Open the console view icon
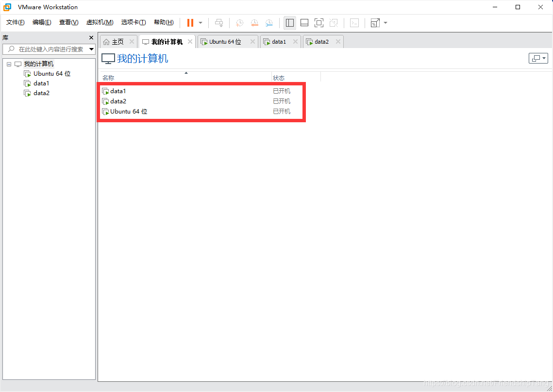 (x=354, y=23)
